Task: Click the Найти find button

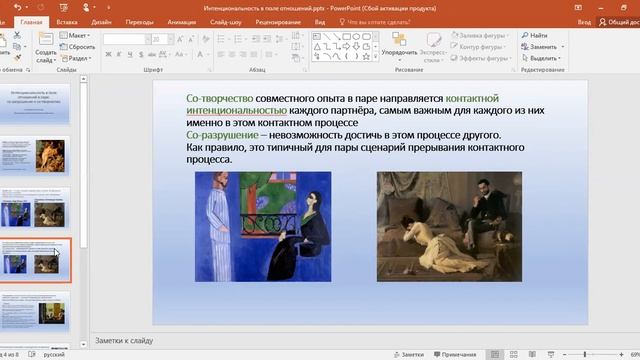Action: (535, 36)
